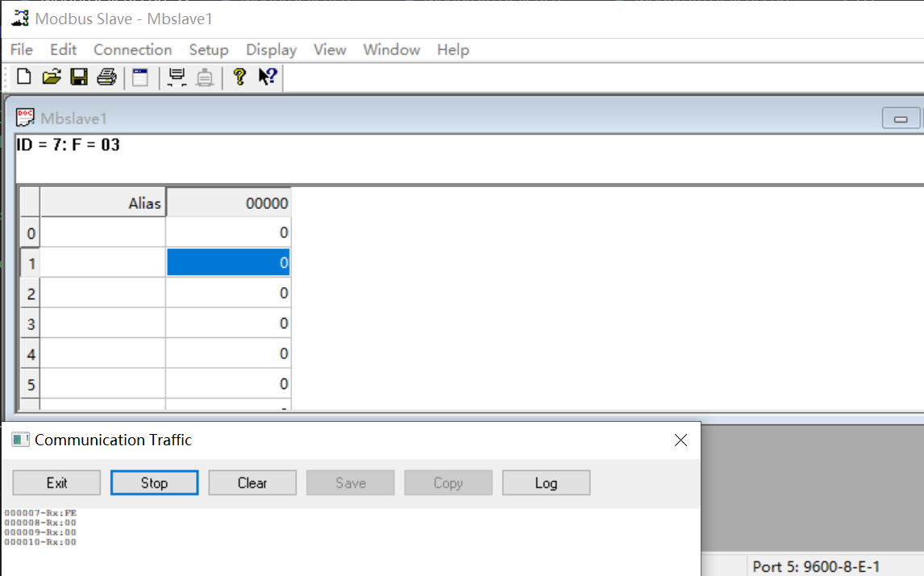
Task: Open the File menu
Action: click(22, 50)
